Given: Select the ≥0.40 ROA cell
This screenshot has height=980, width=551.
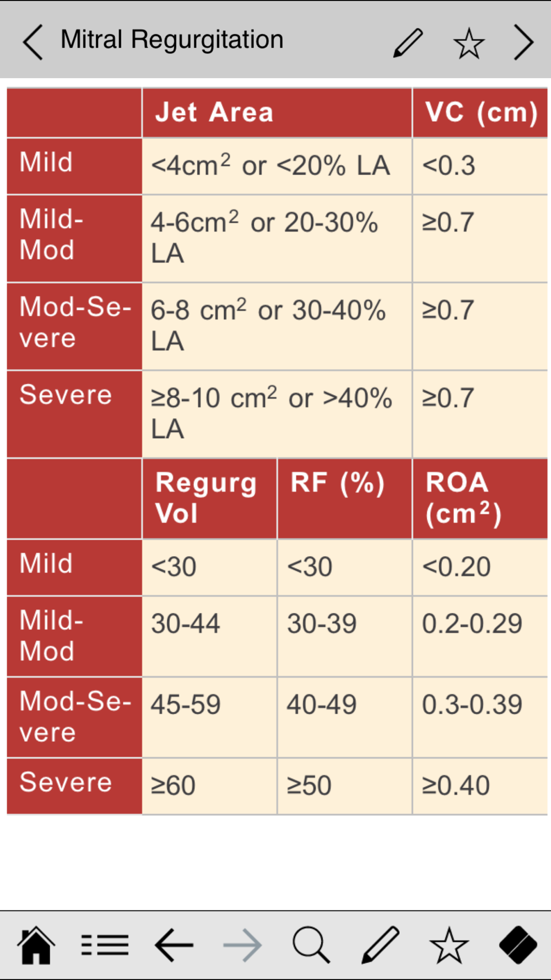Looking at the screenshot, I should 480,786.
